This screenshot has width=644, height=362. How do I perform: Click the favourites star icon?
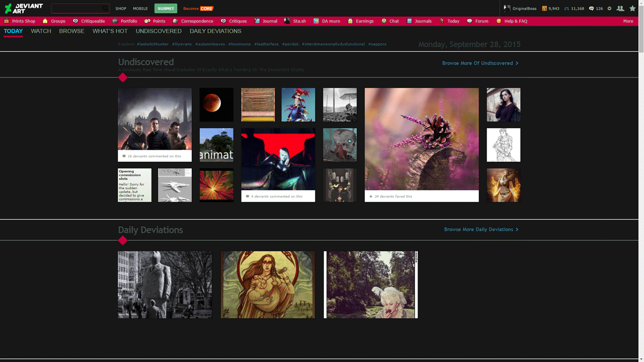click(632, 9)
